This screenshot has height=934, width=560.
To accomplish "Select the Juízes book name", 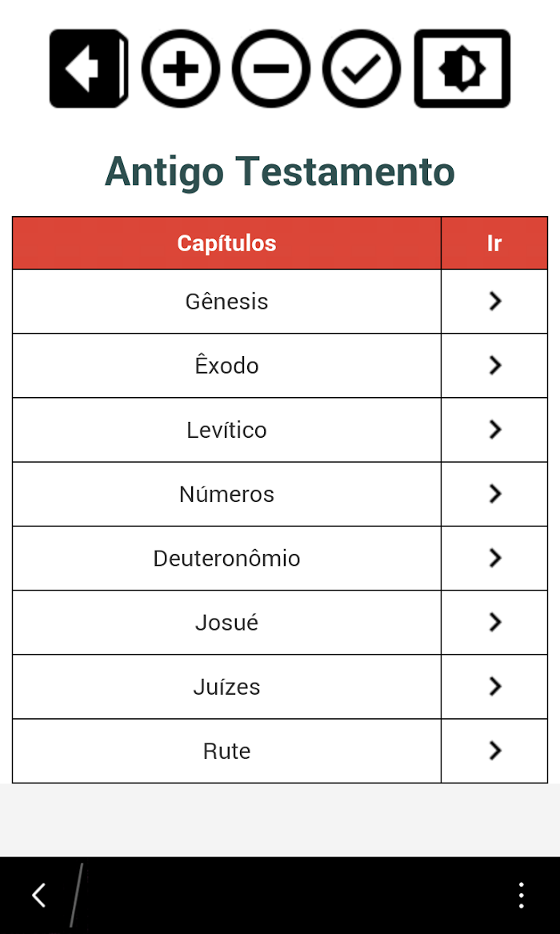I will 226,687.
